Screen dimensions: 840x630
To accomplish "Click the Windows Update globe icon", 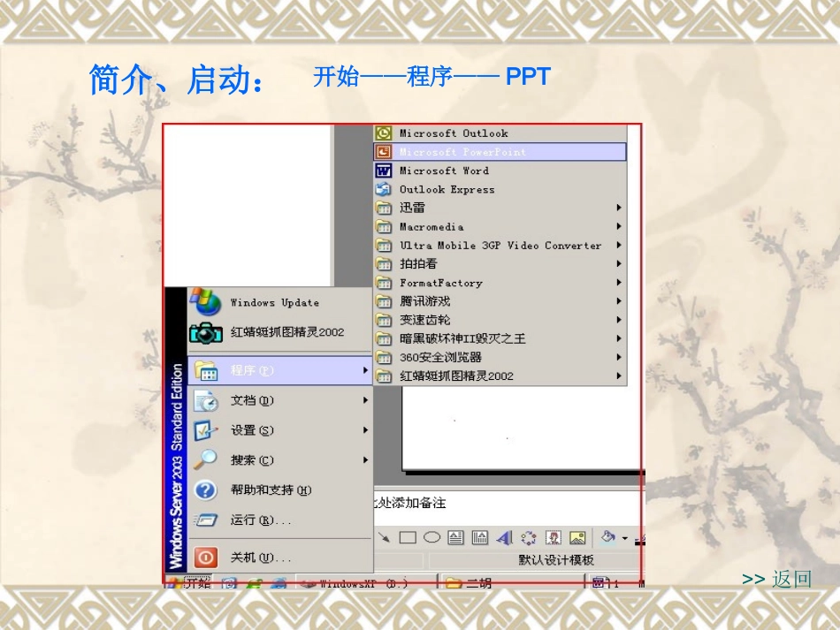I will 205,302.
